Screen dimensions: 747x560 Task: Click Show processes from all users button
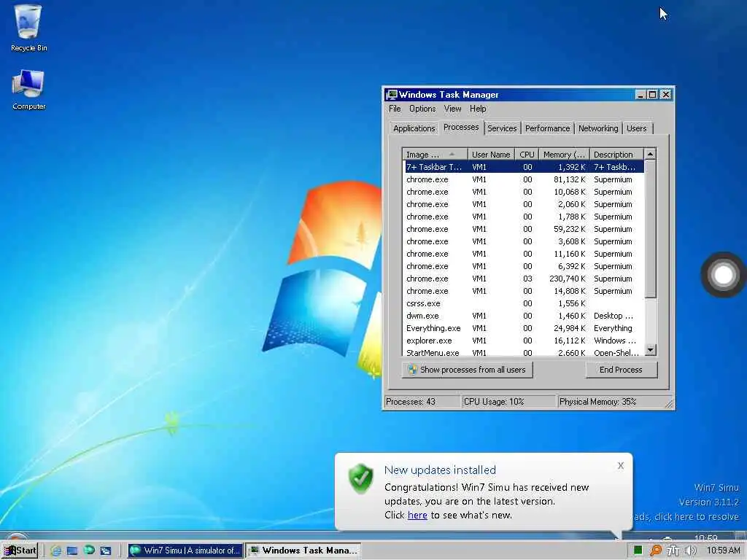coord(468,370)
